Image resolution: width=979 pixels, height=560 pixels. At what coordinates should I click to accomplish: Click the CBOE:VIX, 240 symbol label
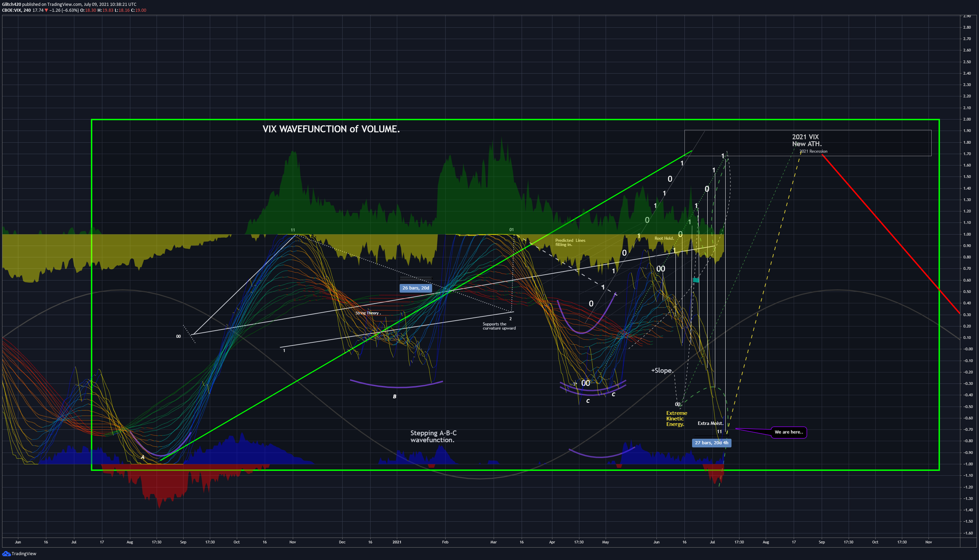pos(16,10)
